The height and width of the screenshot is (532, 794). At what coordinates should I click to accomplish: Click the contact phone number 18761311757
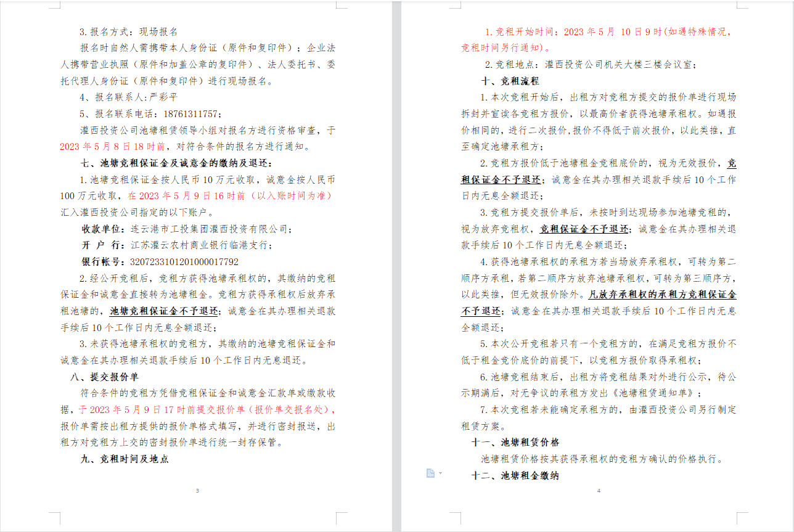click(191, 114)
